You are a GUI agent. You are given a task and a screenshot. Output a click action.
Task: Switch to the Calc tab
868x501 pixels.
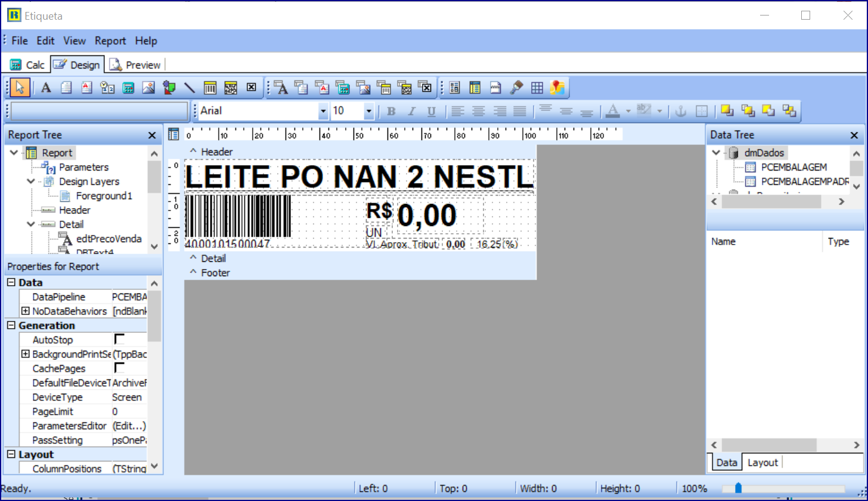pos(27,64)
